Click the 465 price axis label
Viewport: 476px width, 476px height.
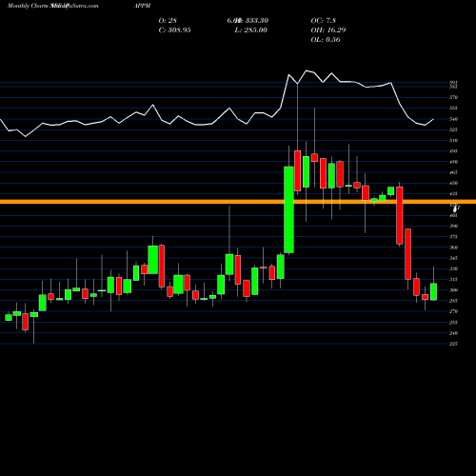click(x=453, y=172)
